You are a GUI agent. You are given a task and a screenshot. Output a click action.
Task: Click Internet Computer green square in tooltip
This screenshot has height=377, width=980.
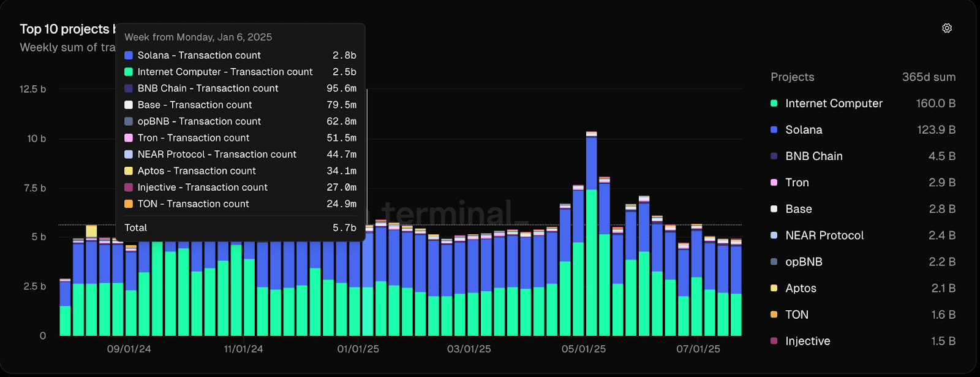(129, 72)
